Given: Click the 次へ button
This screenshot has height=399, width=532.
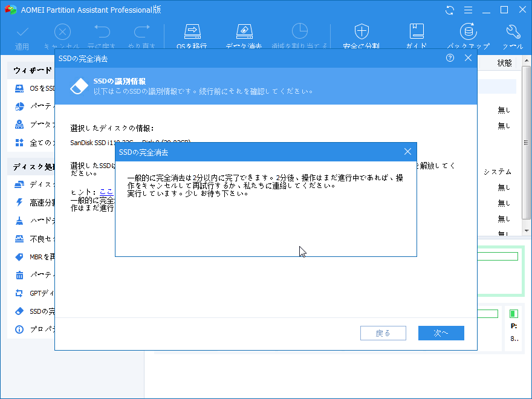Looking at the screenshot, I should 441,333.
